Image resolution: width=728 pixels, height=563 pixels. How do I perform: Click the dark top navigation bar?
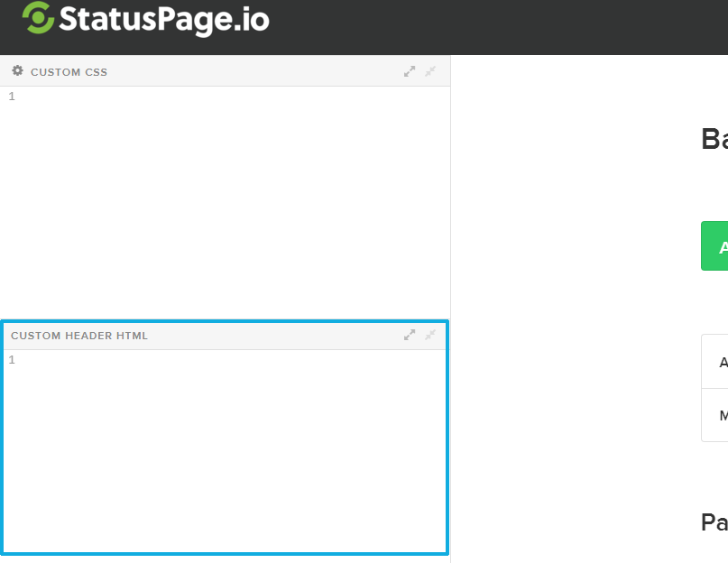[451, 23]
